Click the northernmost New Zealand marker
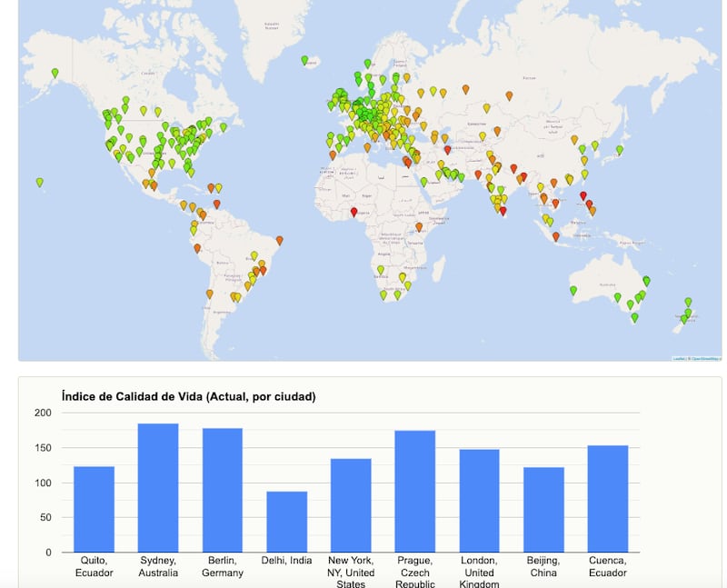The height and width of the screenshot is (588, 727). [688, 302]
